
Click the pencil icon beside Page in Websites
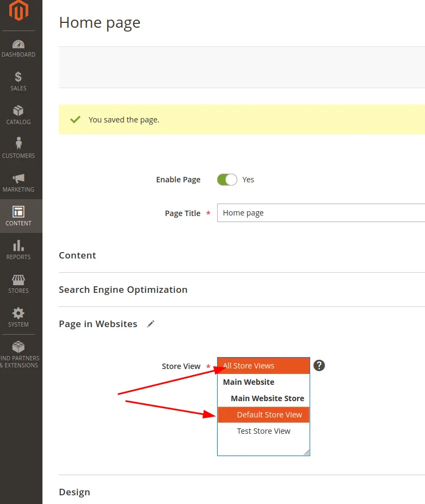[151, 324]
